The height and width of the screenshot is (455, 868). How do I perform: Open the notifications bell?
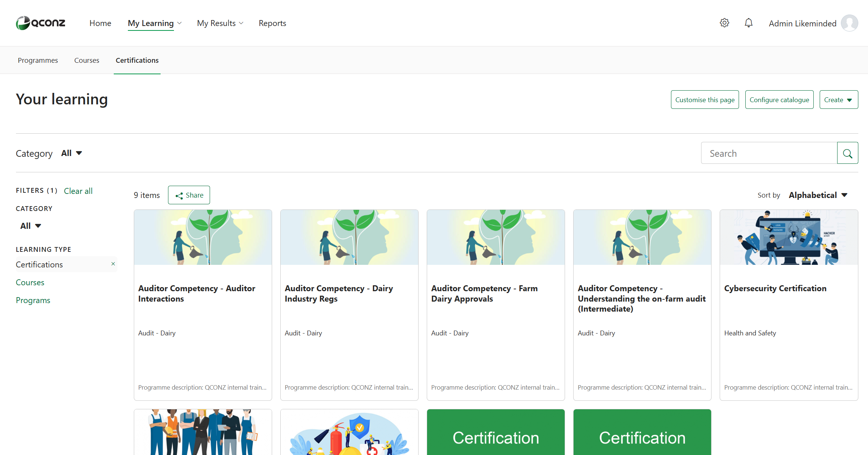click(748, 23)
